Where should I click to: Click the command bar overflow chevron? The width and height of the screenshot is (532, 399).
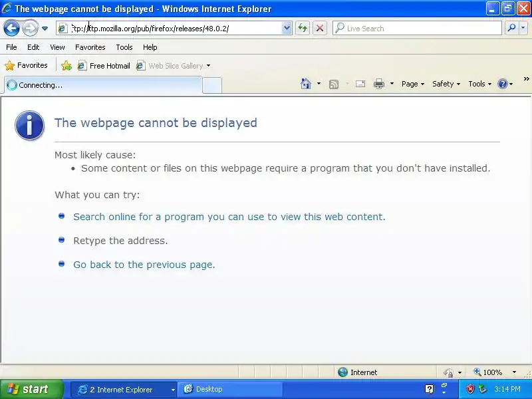(x=526, y=79)
